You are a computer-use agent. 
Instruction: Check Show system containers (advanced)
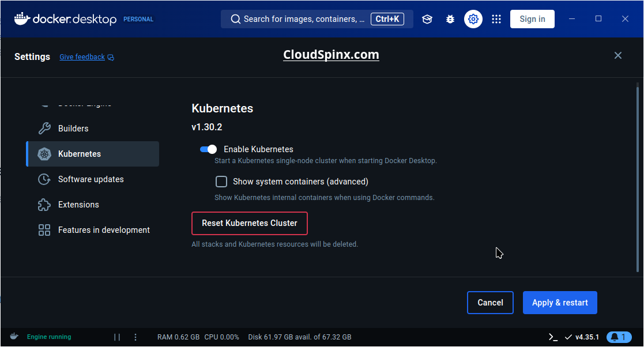click(221, 181)
